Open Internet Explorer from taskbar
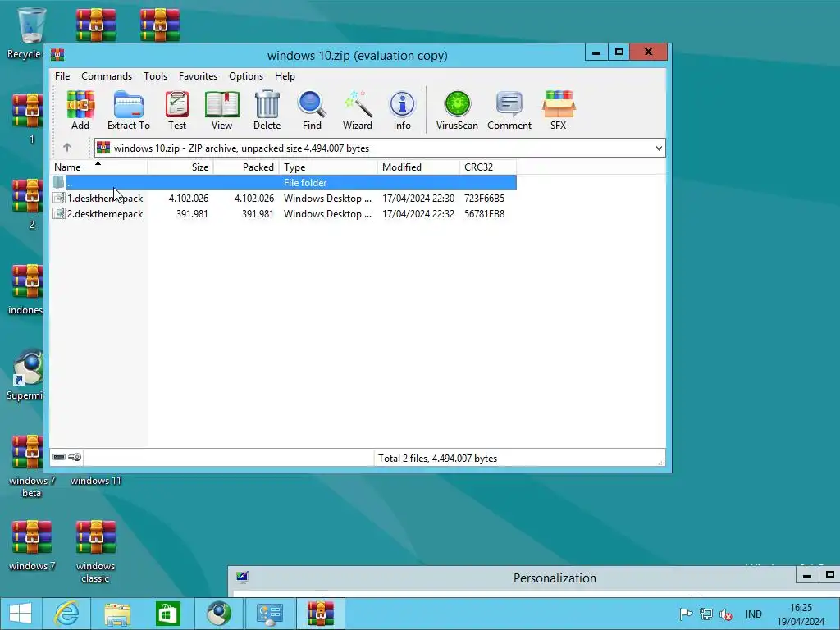Screen dimensions: 840x630 pos(67,614)
